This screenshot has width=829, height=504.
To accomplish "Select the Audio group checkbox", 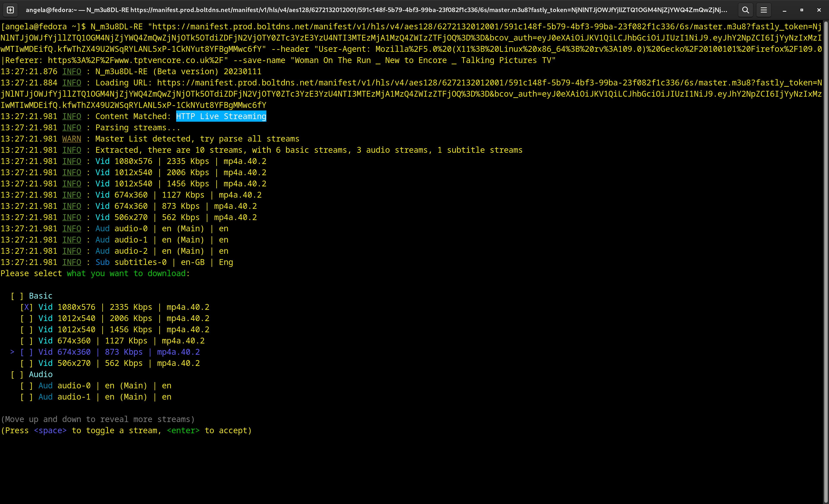I will click(x=17, y=375).
